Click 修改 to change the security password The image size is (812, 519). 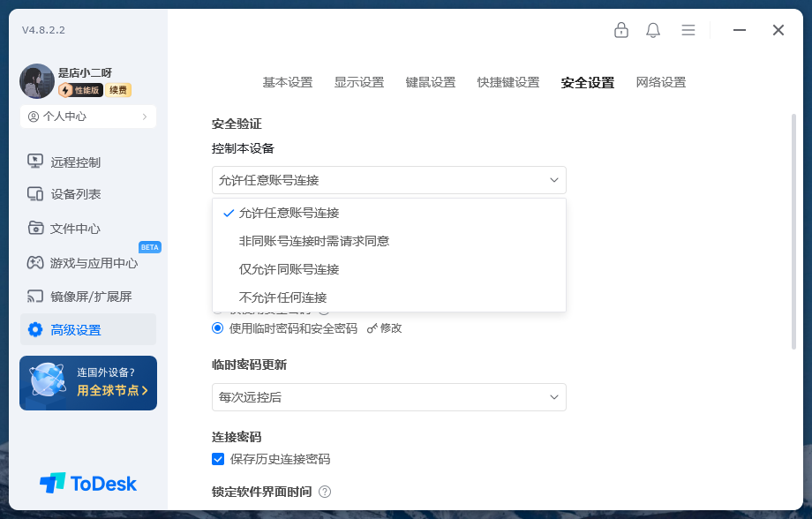(x=391, y=328)
